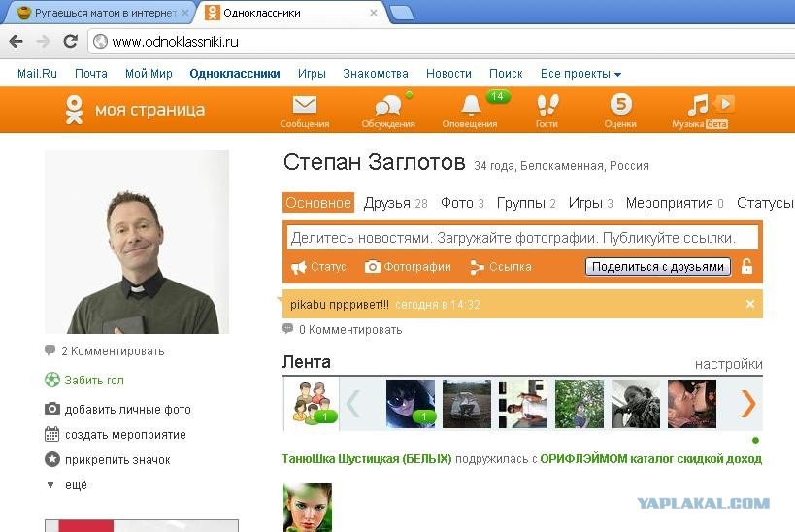Expand the ещё menu in sidebar
Image resolution: width=795 pixels, height=532 pixels.
(67, 484)
